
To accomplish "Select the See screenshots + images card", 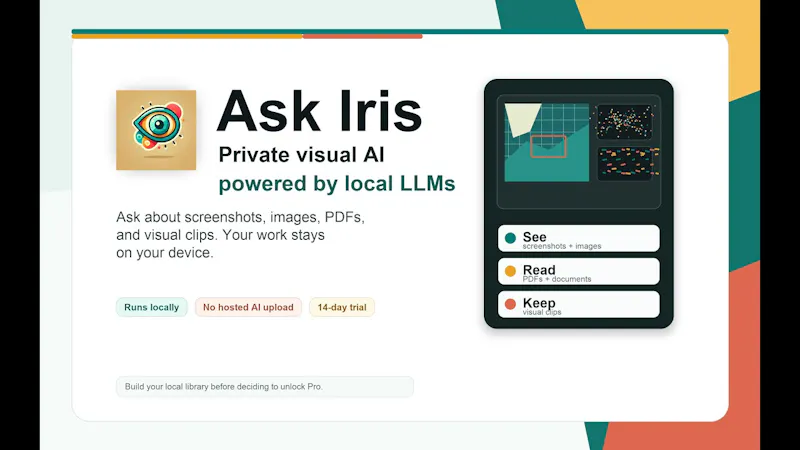I will (579, 238).
